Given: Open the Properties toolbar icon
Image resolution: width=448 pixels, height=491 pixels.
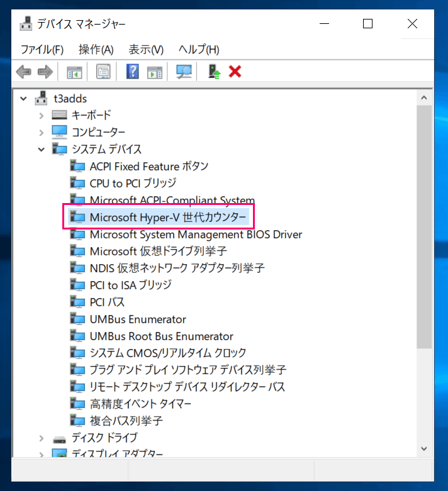Looking at the screenshot, I should 103,72.
